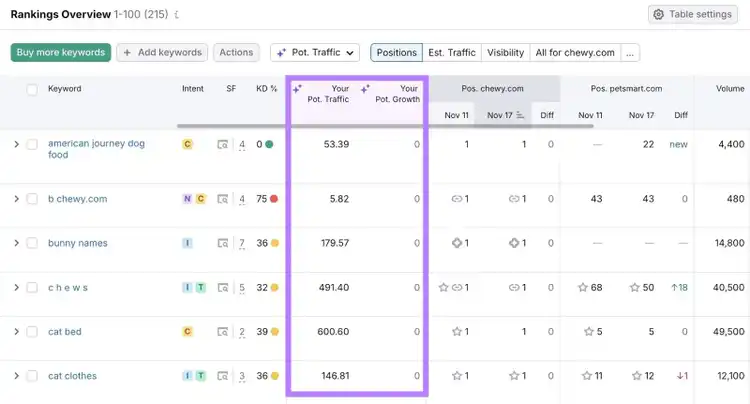
Task: Click the 'new' diff value for petsmart.com
Action: coord(678,144)
